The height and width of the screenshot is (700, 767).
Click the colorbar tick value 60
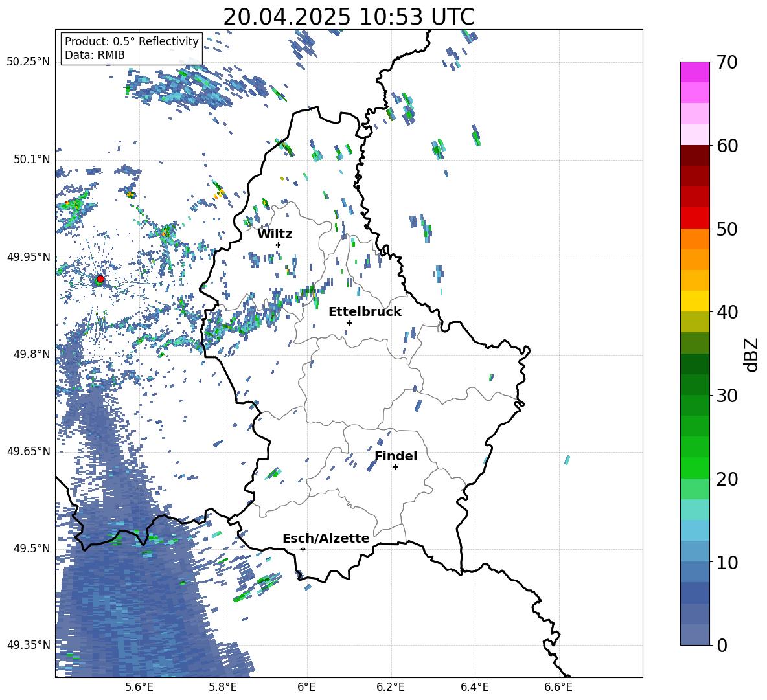[x=727, y=146]
